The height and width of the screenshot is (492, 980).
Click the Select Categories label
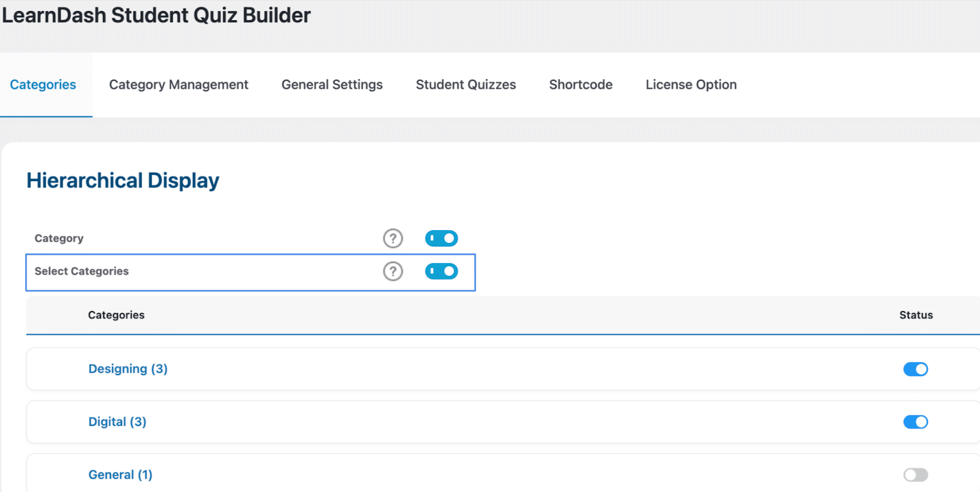[x=81, y=271]
